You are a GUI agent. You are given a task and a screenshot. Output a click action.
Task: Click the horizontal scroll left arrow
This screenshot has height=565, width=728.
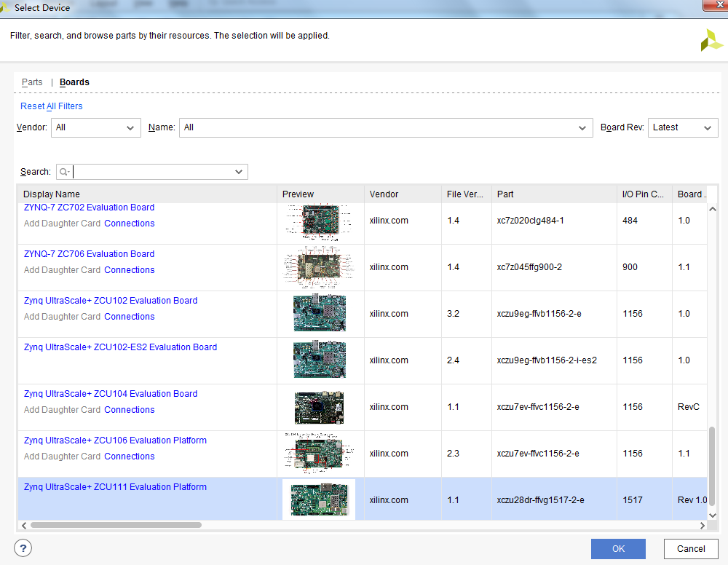pos(24,526)
